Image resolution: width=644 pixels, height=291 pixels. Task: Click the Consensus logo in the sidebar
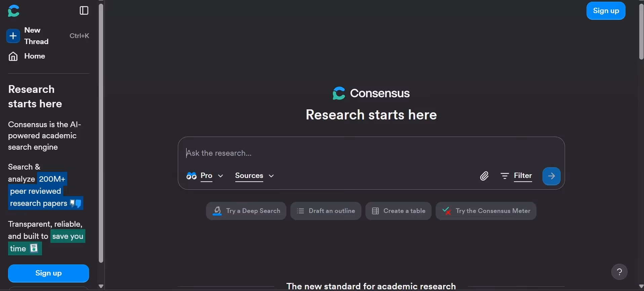coord(14,11)
